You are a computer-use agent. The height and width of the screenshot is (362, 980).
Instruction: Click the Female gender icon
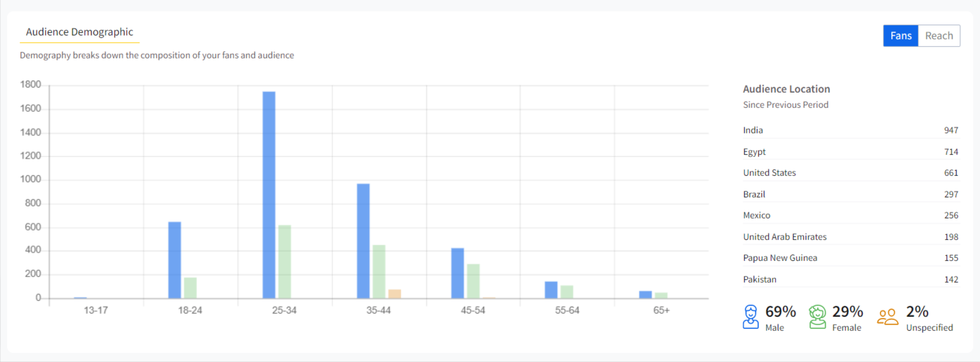(818, 317)
